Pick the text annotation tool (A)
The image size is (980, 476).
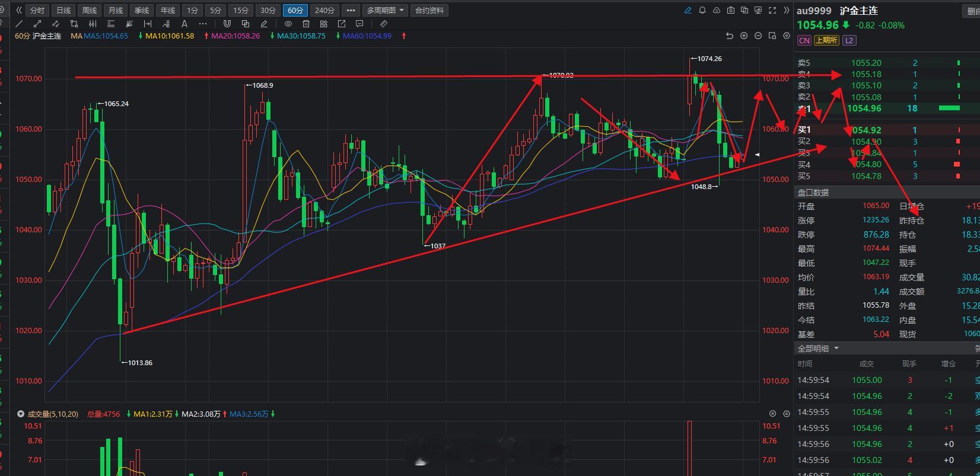(x=184, y=24)
